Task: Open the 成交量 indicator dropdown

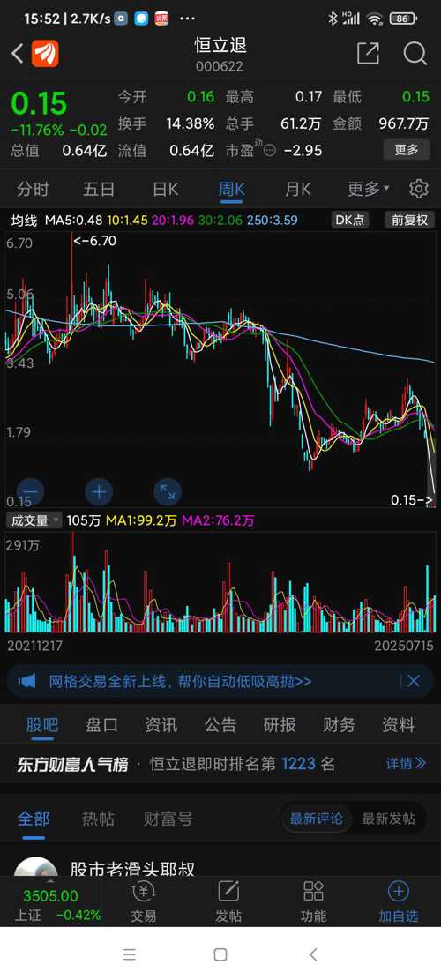Action: [34, 520]
